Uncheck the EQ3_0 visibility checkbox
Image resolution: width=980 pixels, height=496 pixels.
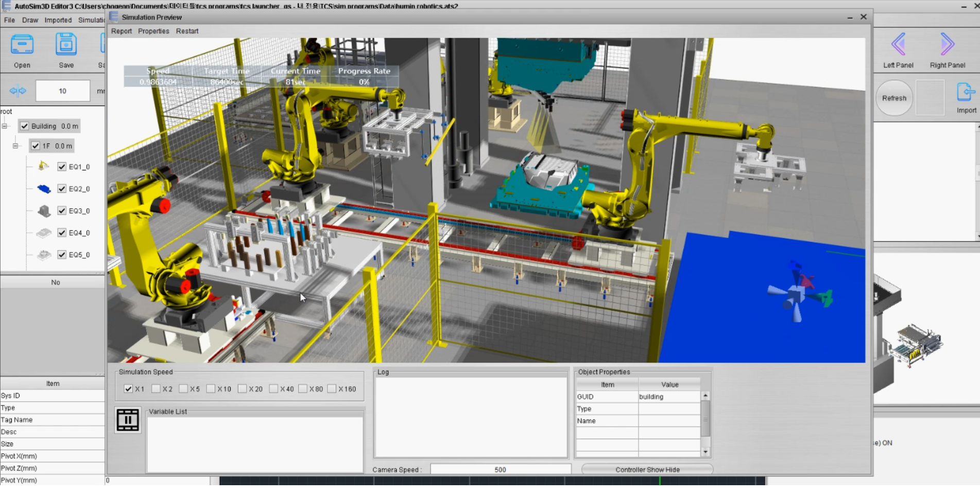click(x=62, y=210)
